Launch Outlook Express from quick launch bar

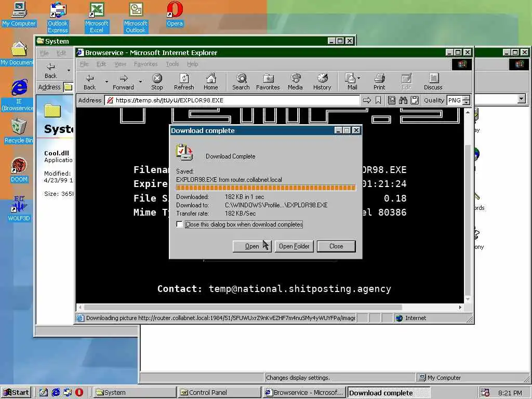tap(68, 392)
